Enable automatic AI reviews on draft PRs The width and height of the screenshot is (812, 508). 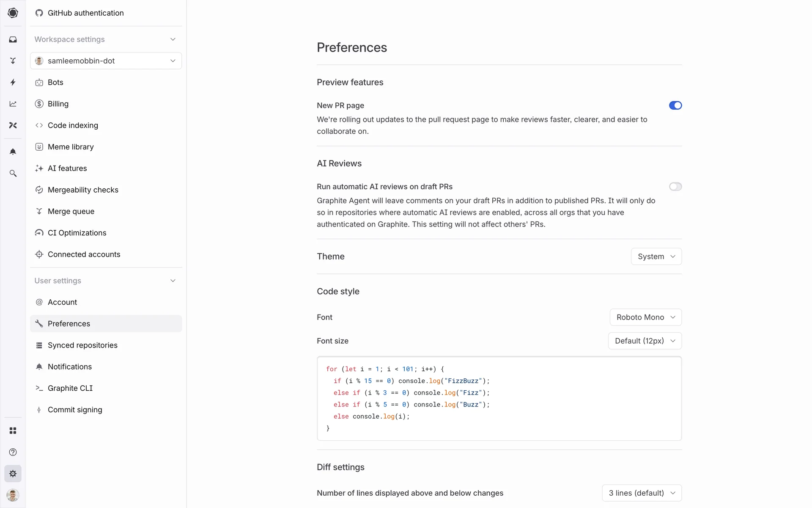pyautogui.click(x=675, y=187)
